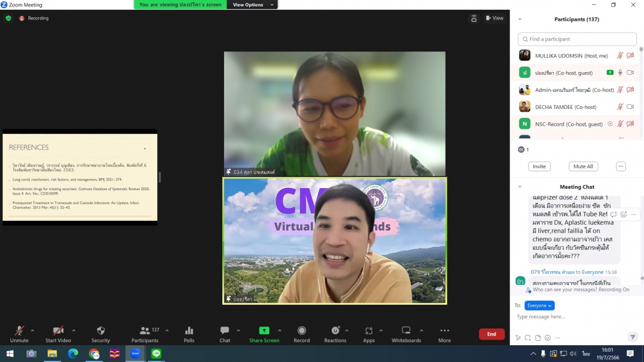Collapse the Participants panel section
The image size is (644, 362).
pyautogui.click(x=520, y=19)
